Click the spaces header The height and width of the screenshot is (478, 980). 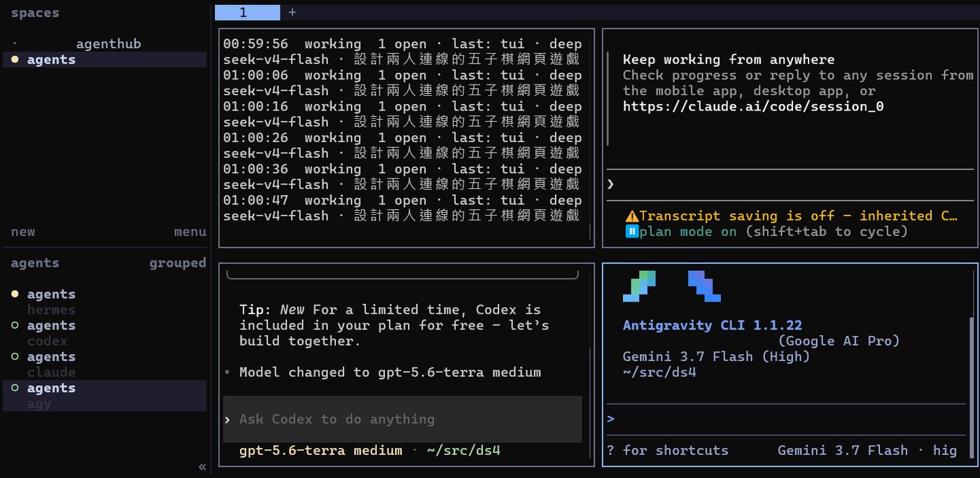35,13
